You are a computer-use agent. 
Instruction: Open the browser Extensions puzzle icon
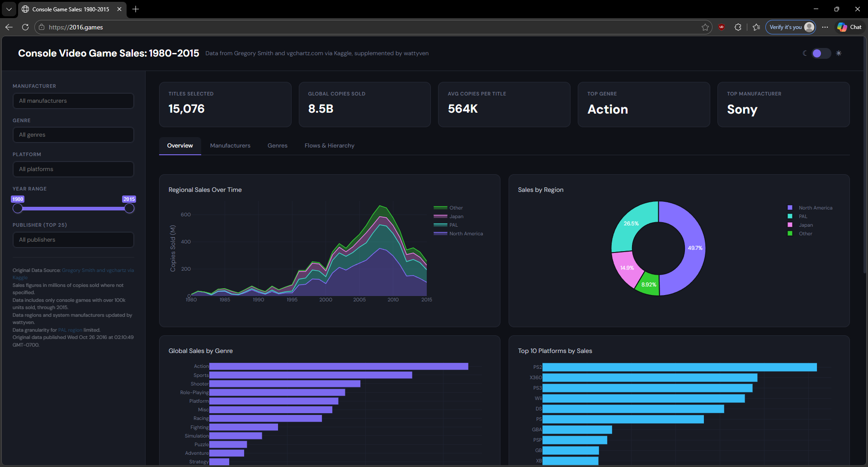click(738, 27)
